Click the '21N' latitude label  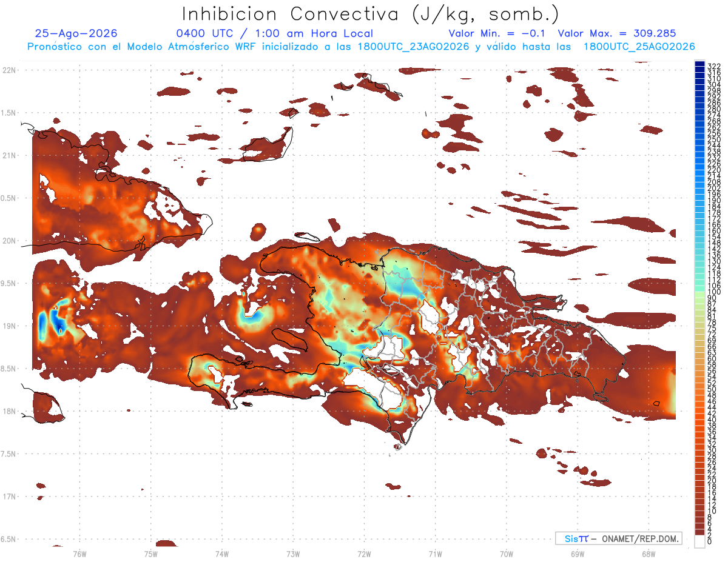[9, 155]
